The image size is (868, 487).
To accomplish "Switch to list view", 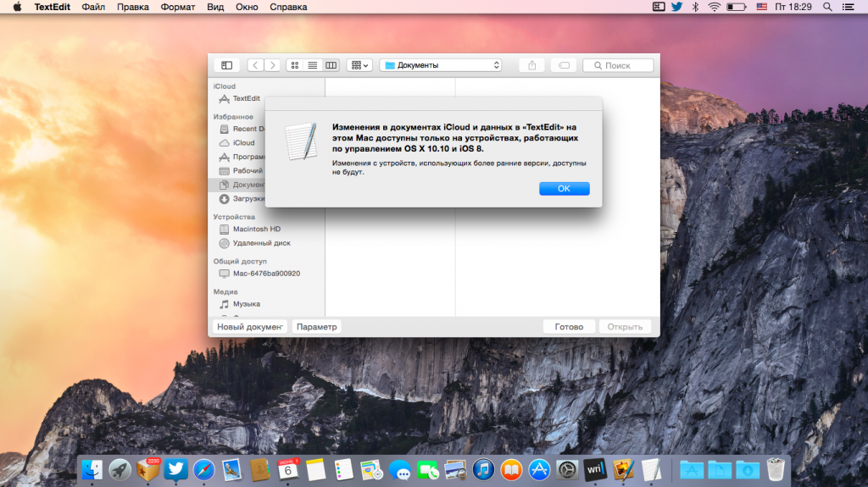I will click(x=313, y=65).
